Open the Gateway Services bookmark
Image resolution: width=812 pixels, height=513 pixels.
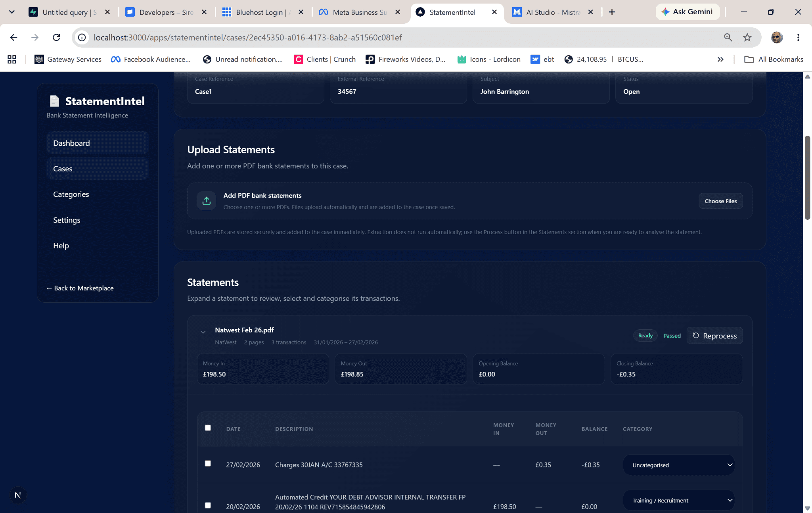[68, 59]
